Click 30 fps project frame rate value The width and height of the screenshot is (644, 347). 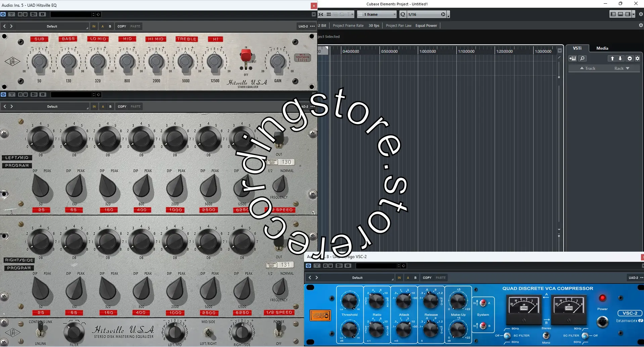(374, 26)
